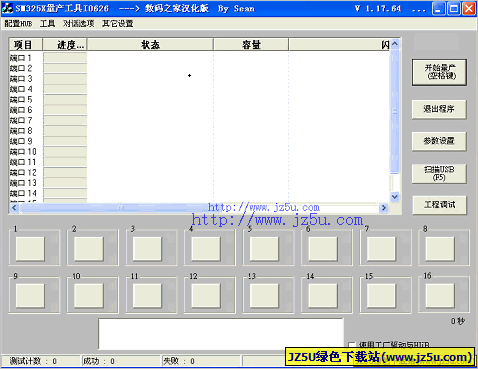
Task: Open the 配置HUB menu
Action: coord(18,24)
